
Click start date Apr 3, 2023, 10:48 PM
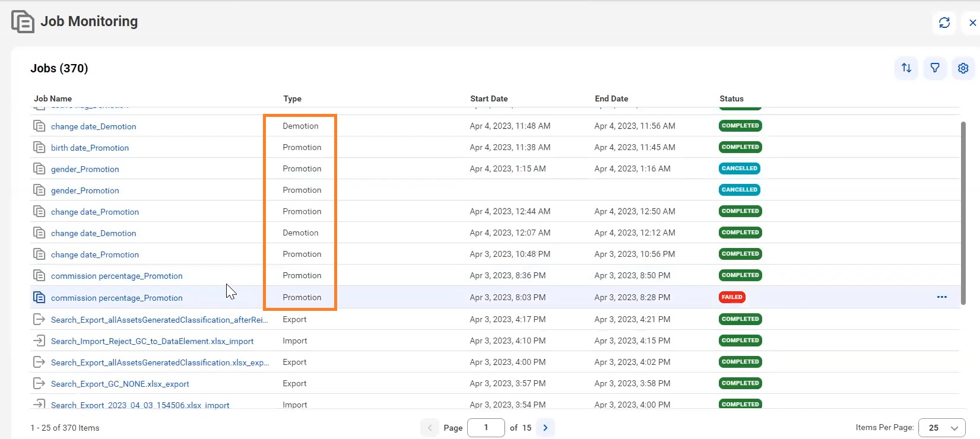pyautogui.click(x=510, y=254)
